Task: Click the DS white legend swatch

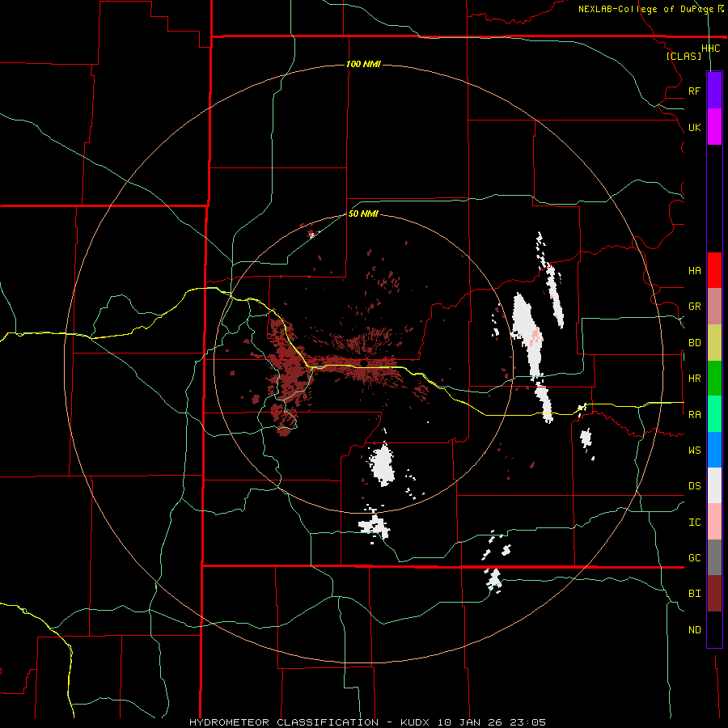Action: (x=714, y=485)
